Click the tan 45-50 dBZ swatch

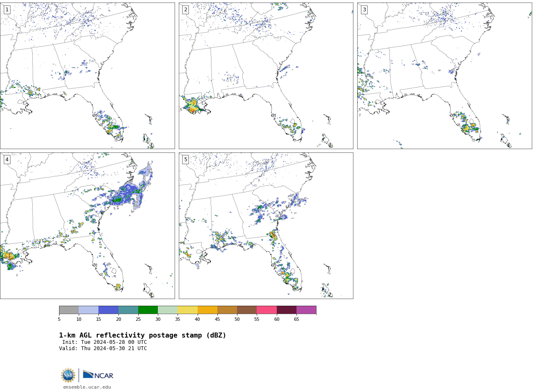coord(227,310)
